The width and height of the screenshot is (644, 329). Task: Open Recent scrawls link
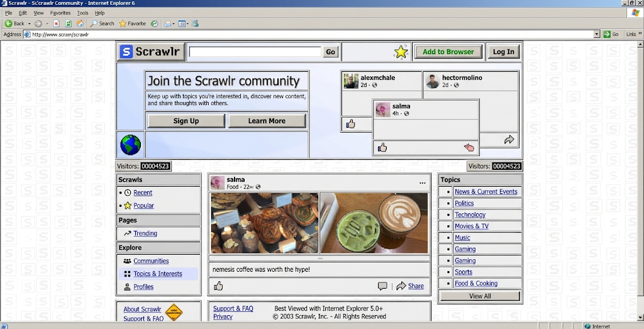click(x=143, y=192)
